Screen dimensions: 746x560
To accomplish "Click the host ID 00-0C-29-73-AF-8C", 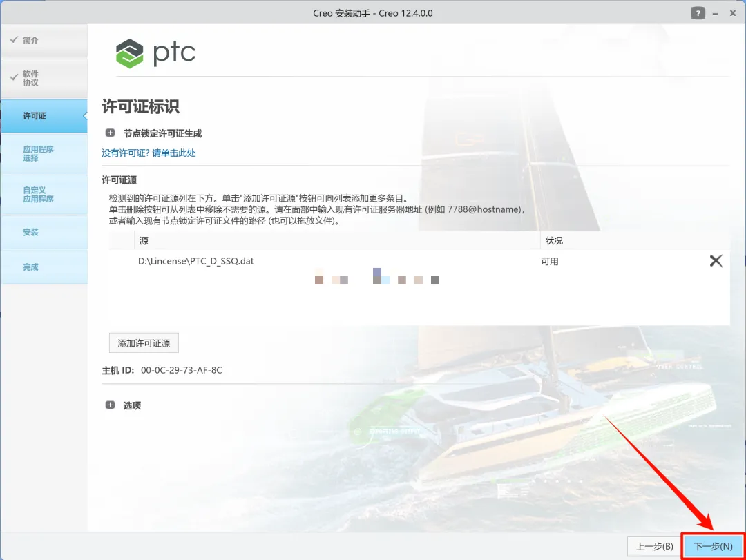I will click(x=181, y=370).
